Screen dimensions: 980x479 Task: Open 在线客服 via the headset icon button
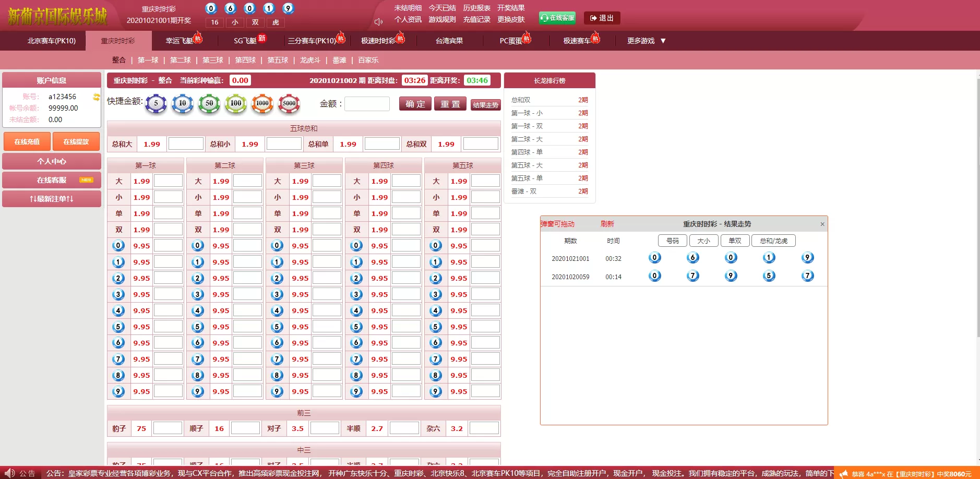pos(558,17)
